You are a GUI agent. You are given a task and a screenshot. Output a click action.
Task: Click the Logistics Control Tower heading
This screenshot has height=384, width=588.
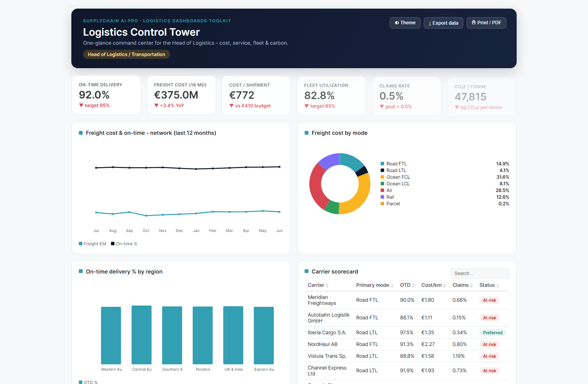(x=142, y=32)
